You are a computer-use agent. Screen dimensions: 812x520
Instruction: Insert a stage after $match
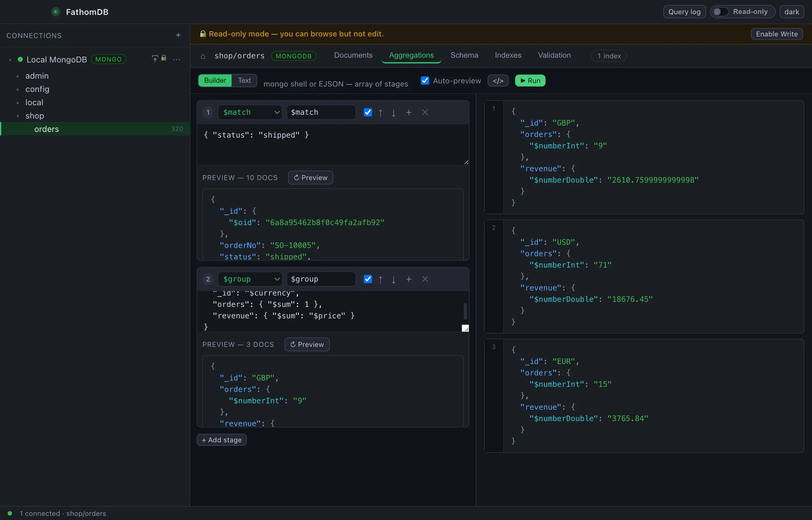(x=409, y=112)
